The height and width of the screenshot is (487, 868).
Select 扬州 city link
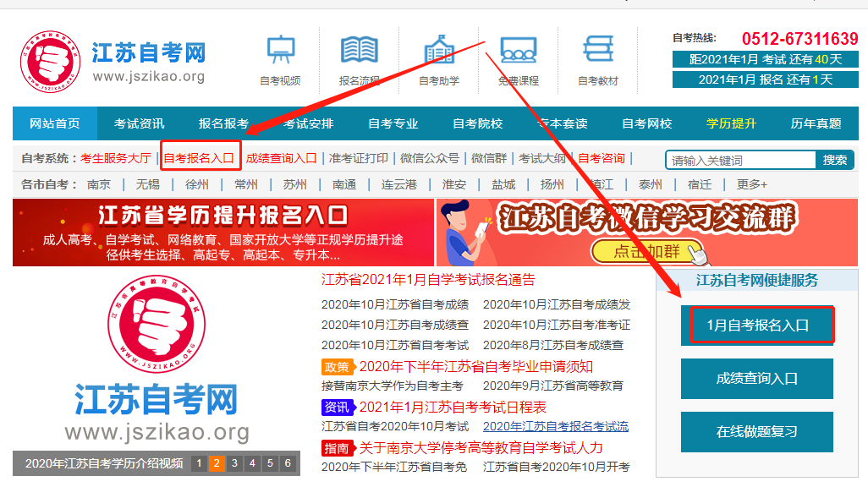pos(552,184)
